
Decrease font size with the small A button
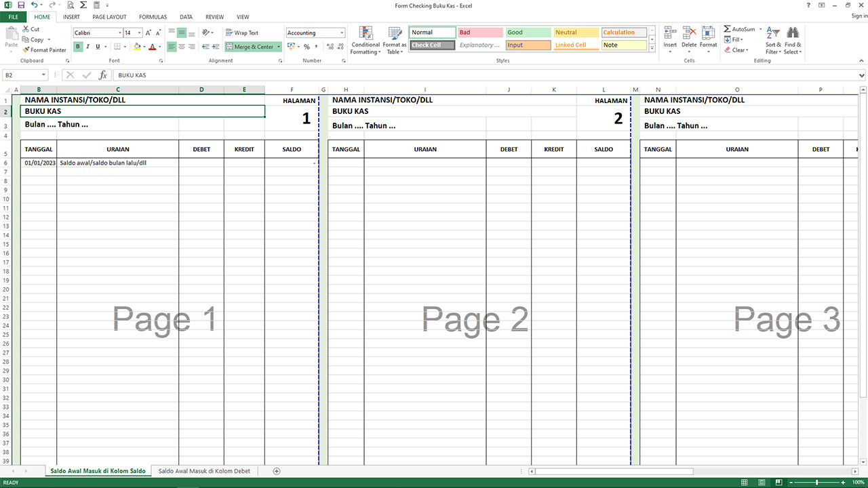point(159,33)
